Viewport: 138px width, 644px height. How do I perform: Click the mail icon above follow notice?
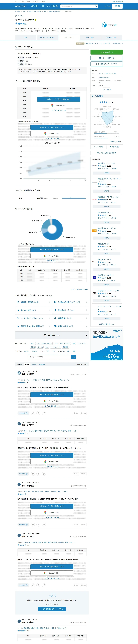52,595
